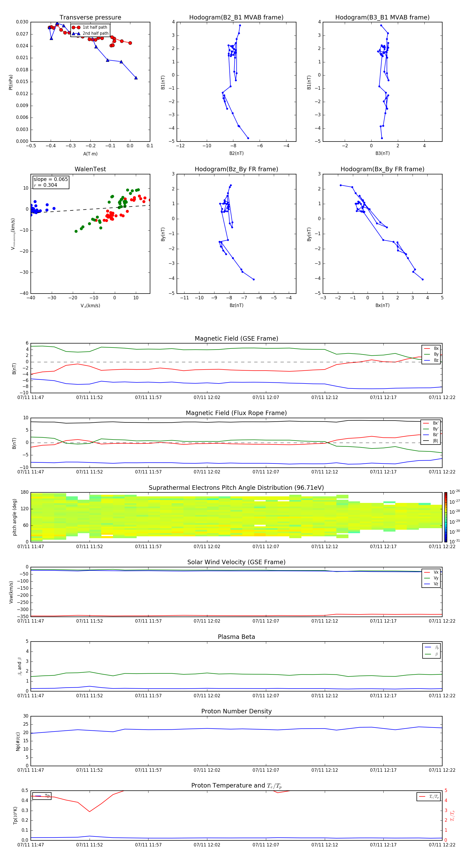The image size is (473, 868).
Task: Select the red 'Te/Tp' legend entry
Action: tap(429, 796)
